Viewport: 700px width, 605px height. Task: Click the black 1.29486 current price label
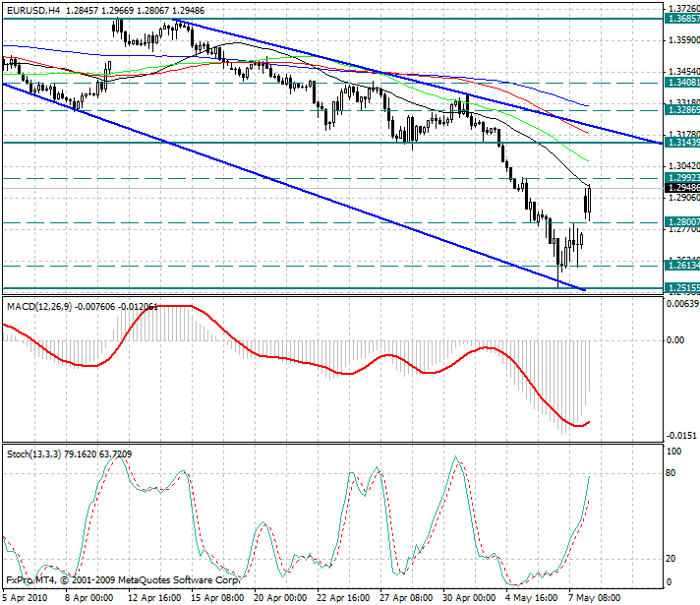682,188
